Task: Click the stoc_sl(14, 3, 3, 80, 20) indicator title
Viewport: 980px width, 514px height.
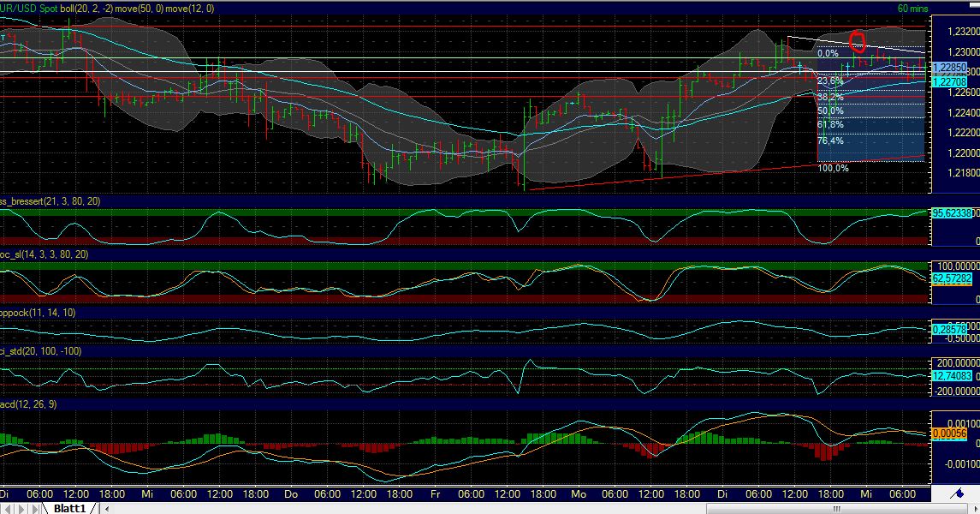Action: click(45, 254)
